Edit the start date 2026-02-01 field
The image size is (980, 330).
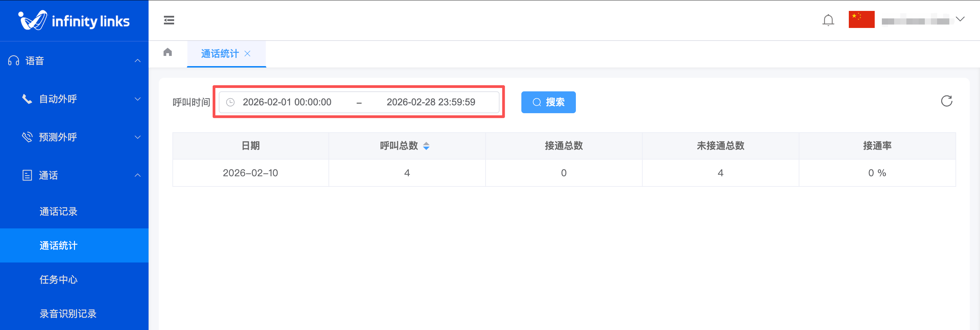(287, 102)
